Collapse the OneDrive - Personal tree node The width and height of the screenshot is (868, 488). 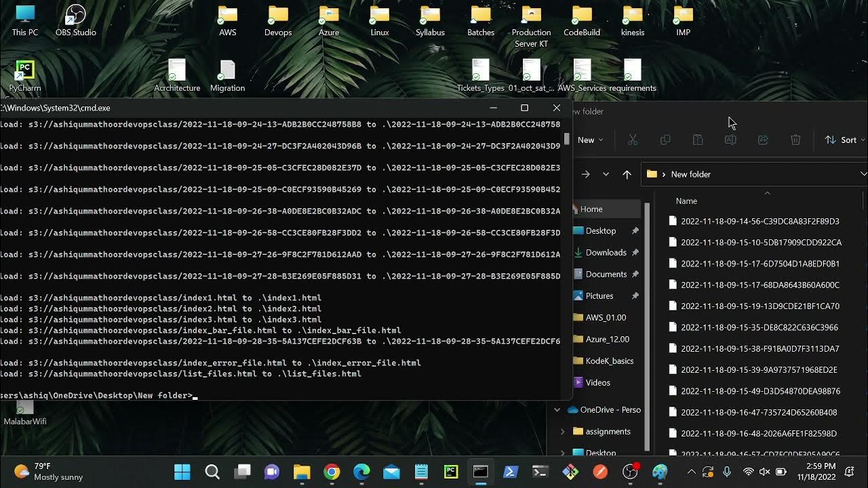pos(557,409)
